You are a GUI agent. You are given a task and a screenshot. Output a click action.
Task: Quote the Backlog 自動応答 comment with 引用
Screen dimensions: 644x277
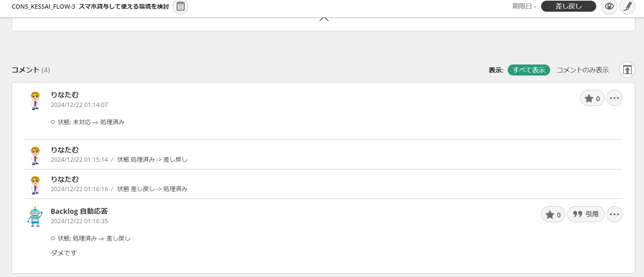tap(586, 214)
